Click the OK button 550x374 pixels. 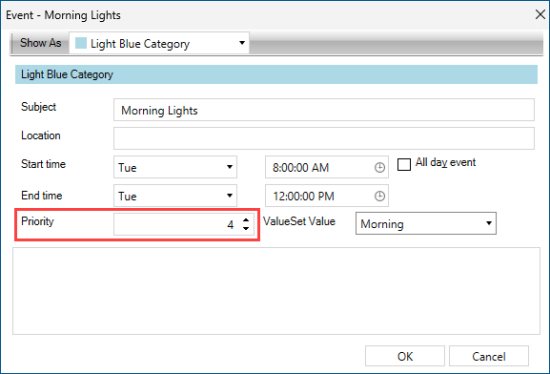(405, 356)
